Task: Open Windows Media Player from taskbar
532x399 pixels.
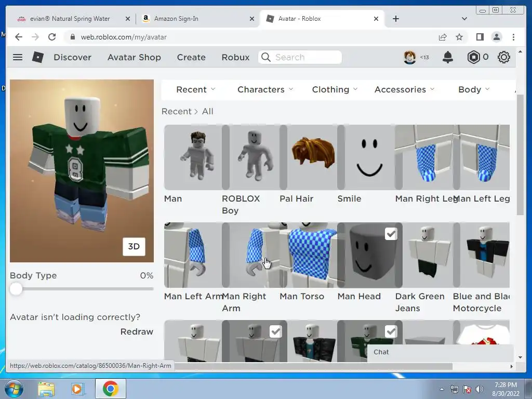Action: pos(77,389)
